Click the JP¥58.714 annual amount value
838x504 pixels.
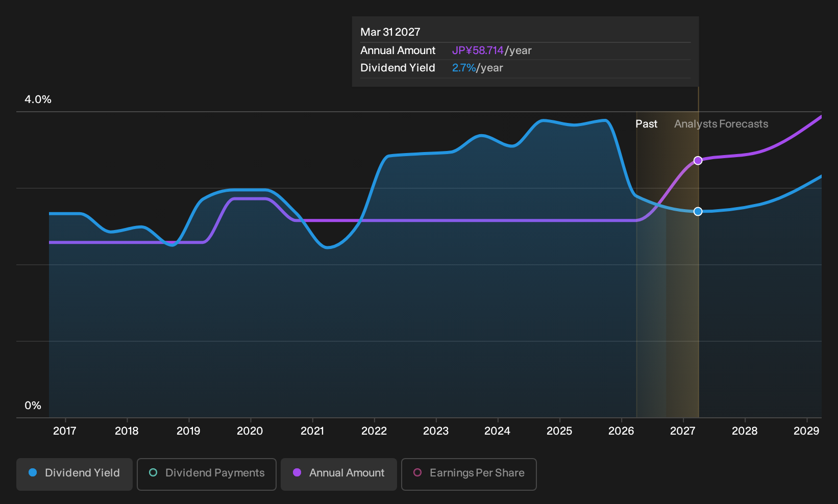coord(478,51)
